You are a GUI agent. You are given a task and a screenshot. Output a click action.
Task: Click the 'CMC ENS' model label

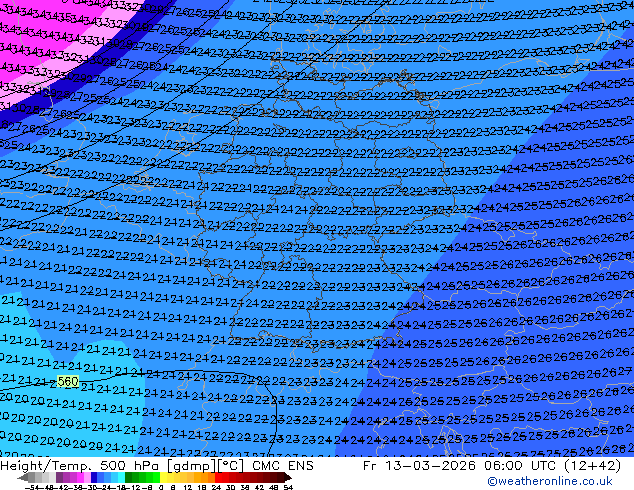pos(283,466)
